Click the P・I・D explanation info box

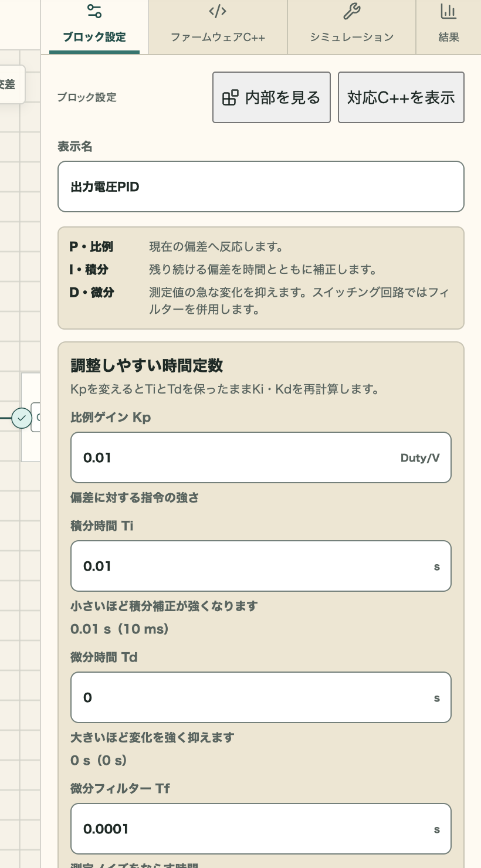261,278
